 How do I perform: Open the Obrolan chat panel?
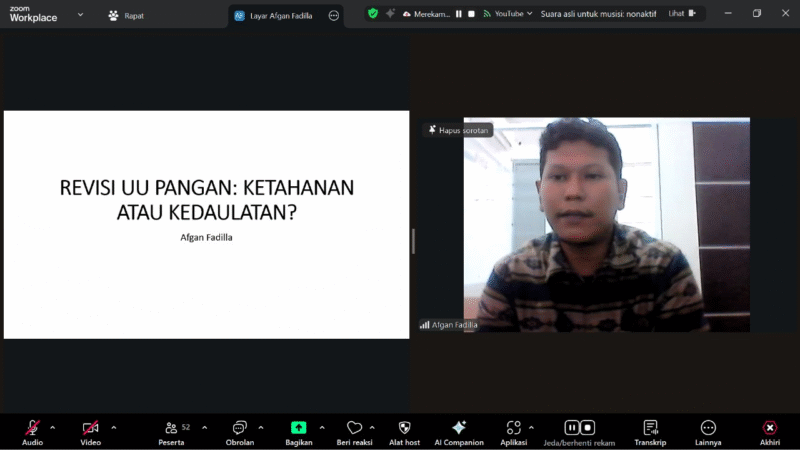coord(239,428)
